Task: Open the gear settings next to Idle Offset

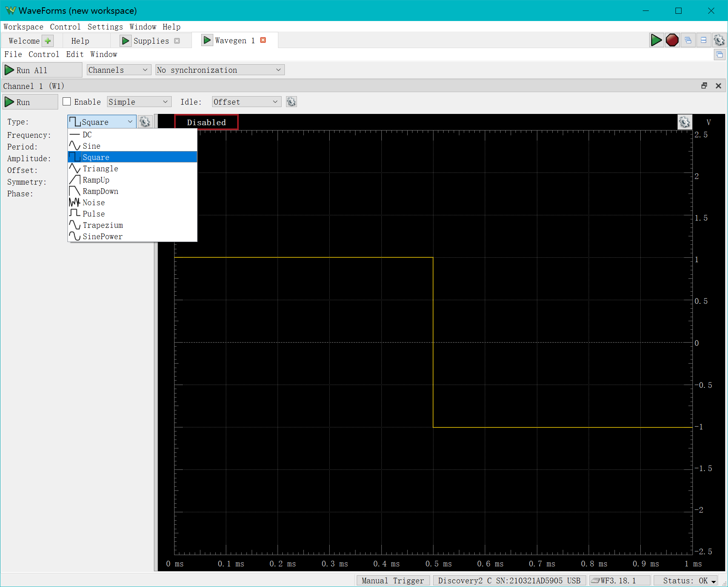Action: (x=291, y=102)
